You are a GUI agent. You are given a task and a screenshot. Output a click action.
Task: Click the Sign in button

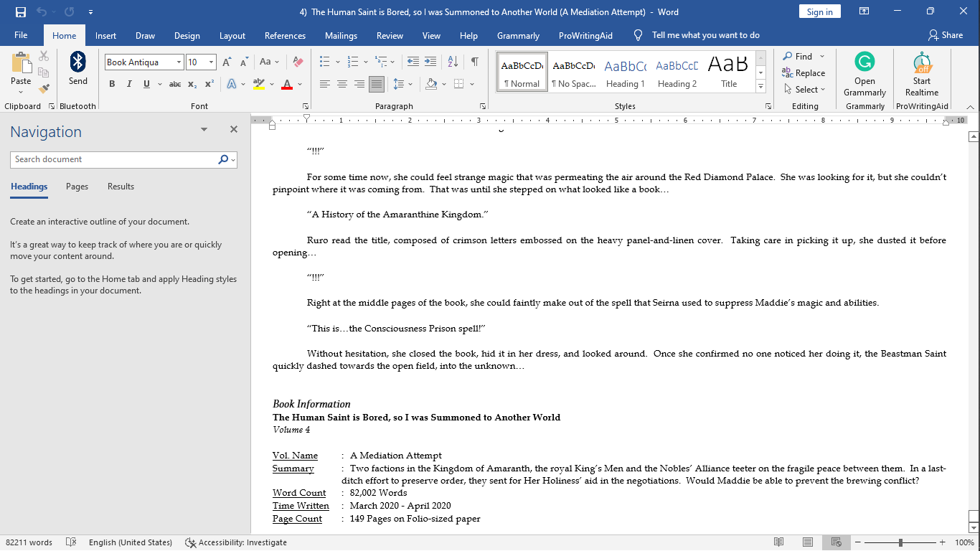click(x=819, y=12)
